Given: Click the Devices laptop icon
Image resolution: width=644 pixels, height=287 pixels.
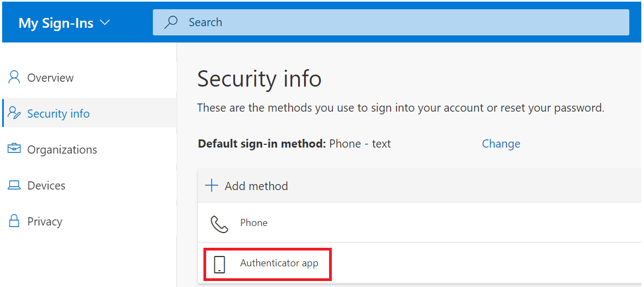Looking at the screenshot, I should tap(14, 185).
